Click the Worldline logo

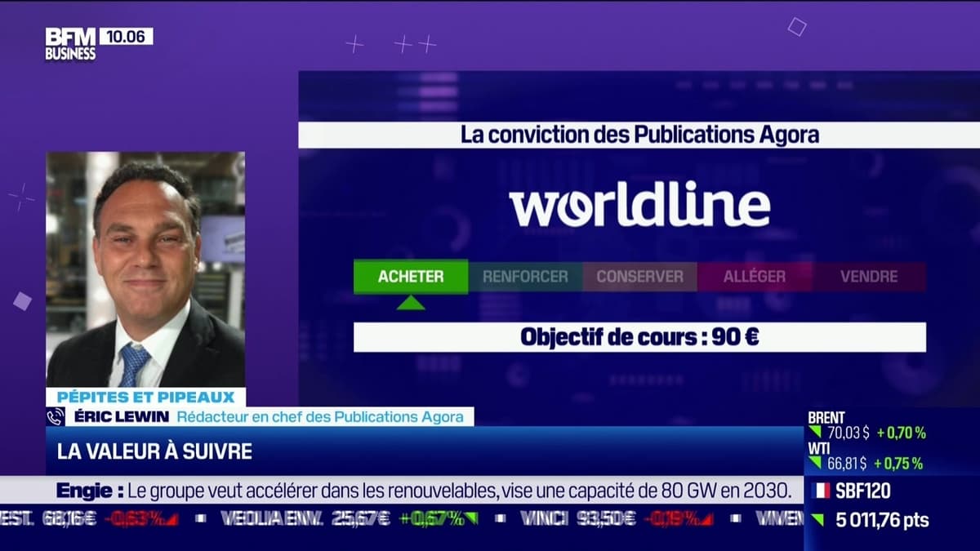(x=639, y=204)
